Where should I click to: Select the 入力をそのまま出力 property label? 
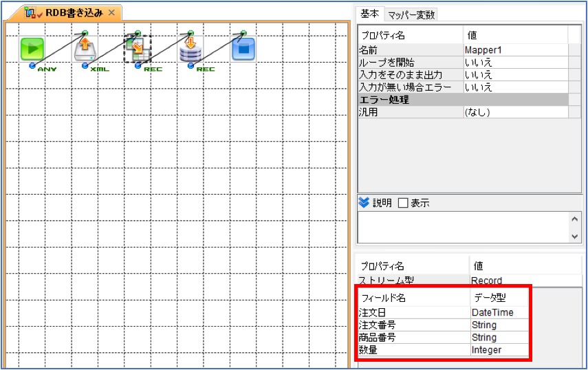pyautogui.click(x=411, y=74)
